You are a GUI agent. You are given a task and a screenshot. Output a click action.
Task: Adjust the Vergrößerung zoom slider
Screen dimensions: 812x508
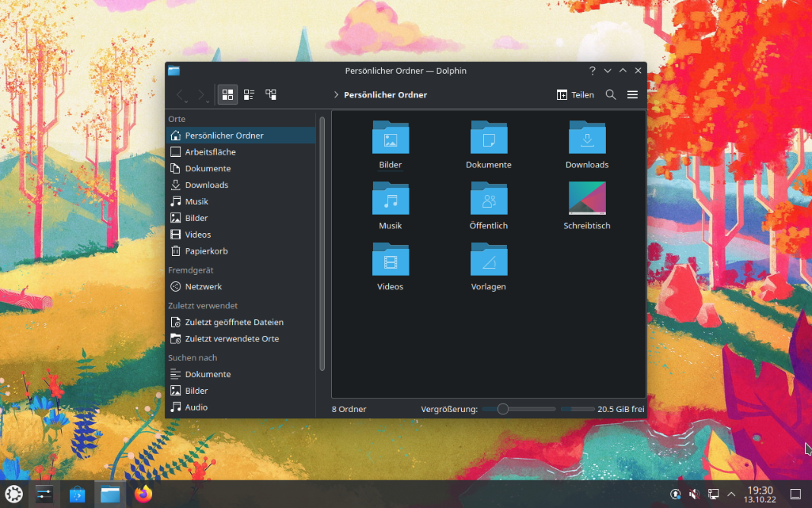click(502, 409)
